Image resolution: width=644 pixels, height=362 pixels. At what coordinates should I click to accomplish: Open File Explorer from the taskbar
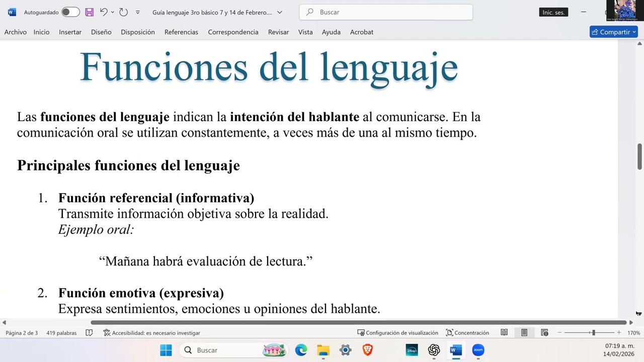(323, 350)
